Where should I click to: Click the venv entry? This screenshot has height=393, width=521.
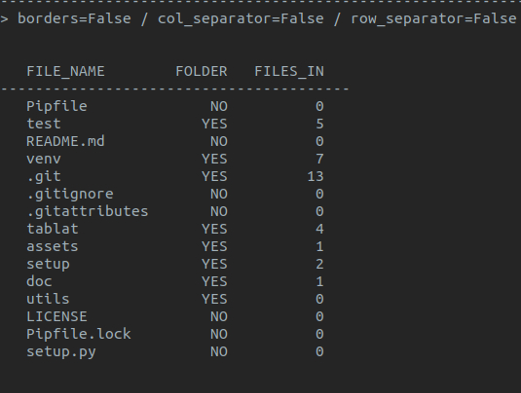pos(43,159)
